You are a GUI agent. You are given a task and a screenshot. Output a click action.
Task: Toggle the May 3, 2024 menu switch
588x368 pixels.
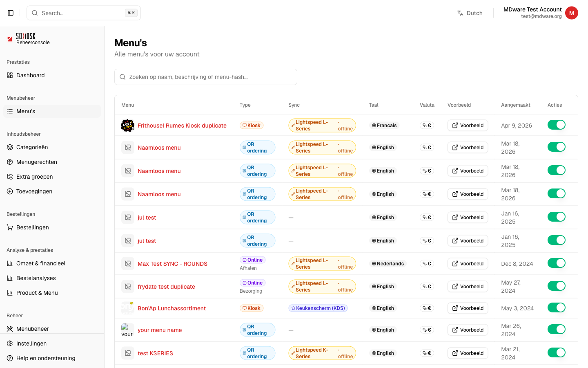coord(557,307)
